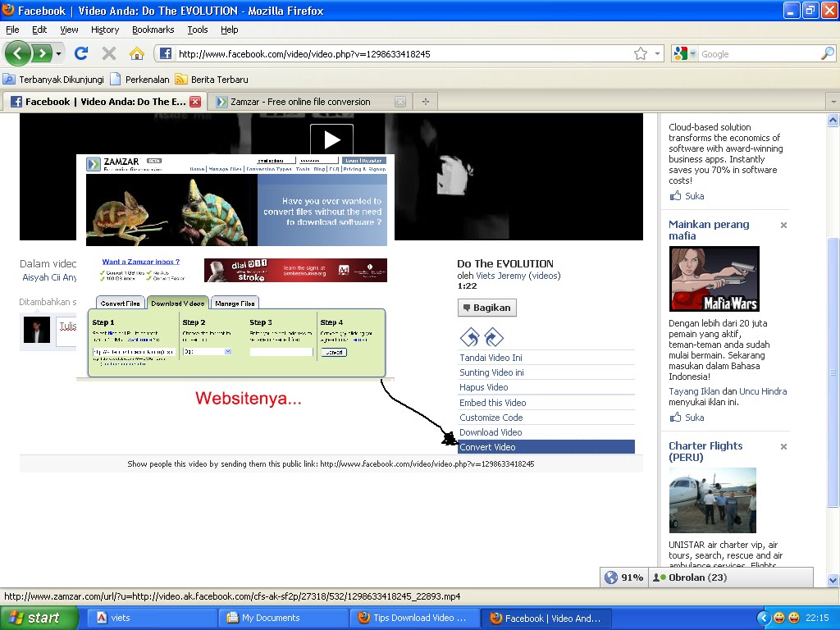Open the Home page icon
Viewport: 840px width, 630px height.
[x=137, y=53]
